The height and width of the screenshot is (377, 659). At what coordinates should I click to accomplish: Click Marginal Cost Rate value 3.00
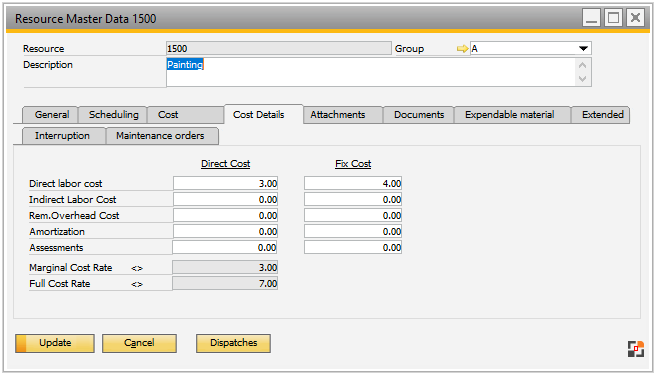[x=225, y=268]
